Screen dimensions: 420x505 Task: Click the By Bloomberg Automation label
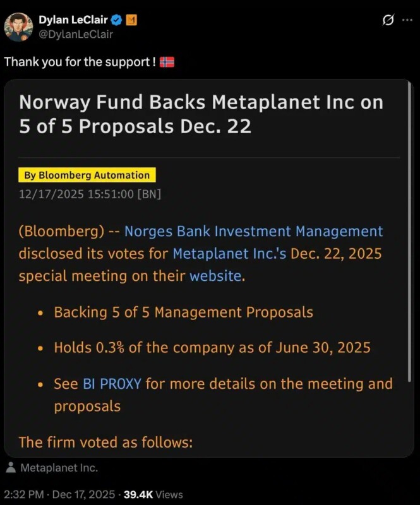point(87,175)
